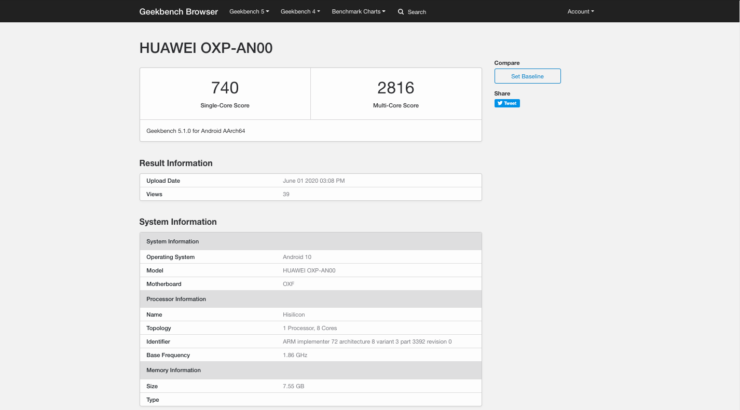Select the 'Android 10' operating system value
Viewport: 740px width, 410px height.
click(297, 257)
